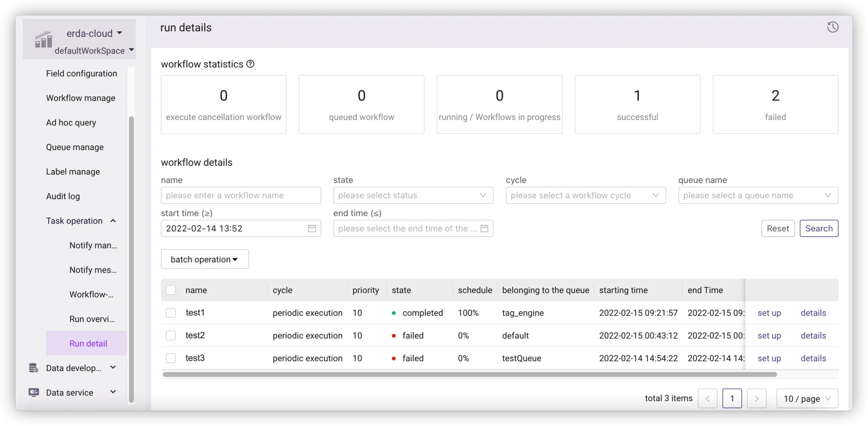
Task: Open Queue manage in sidebar
Action: [75, 147]
